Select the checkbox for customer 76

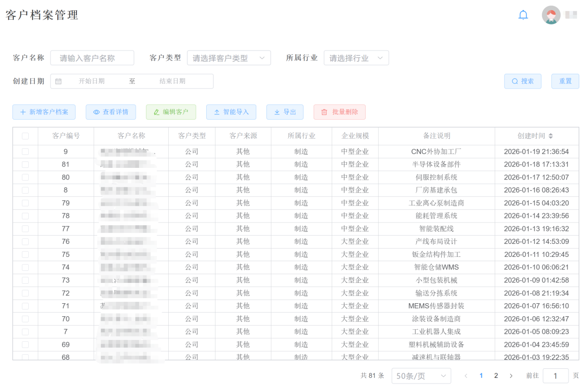tap(25, 242)
